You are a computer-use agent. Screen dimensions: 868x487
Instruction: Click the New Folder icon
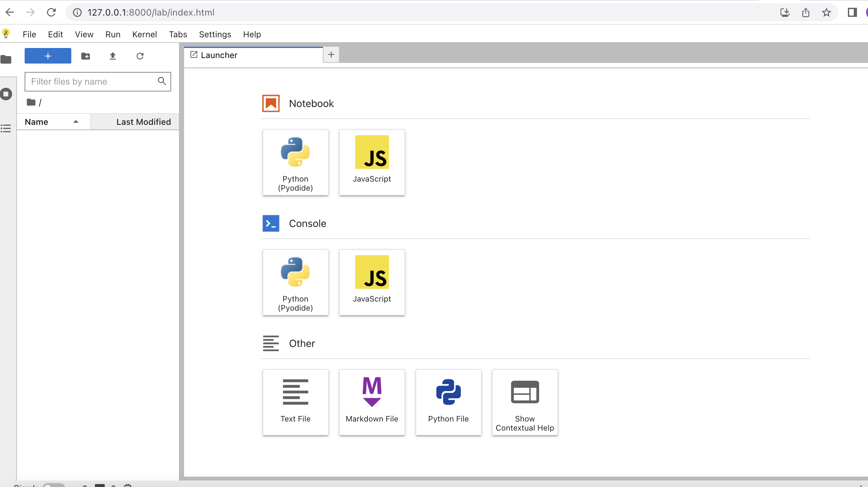click(86, 56)
